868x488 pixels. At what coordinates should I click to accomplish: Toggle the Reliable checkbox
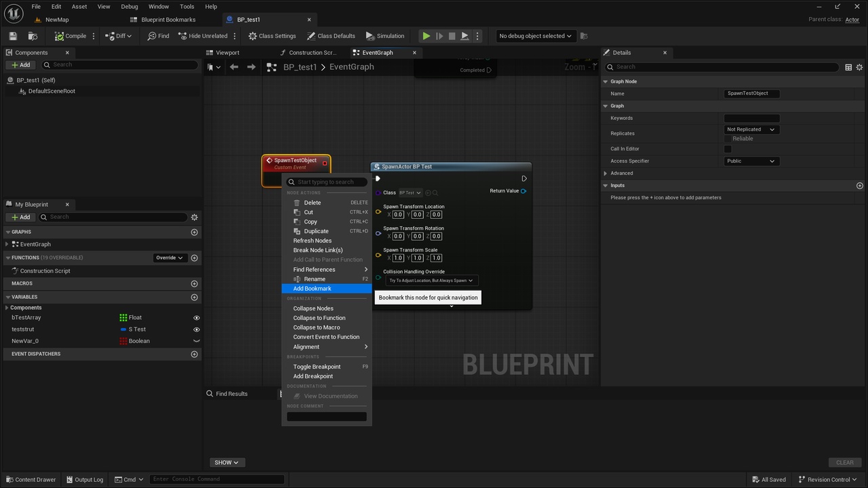pos(728,138)
